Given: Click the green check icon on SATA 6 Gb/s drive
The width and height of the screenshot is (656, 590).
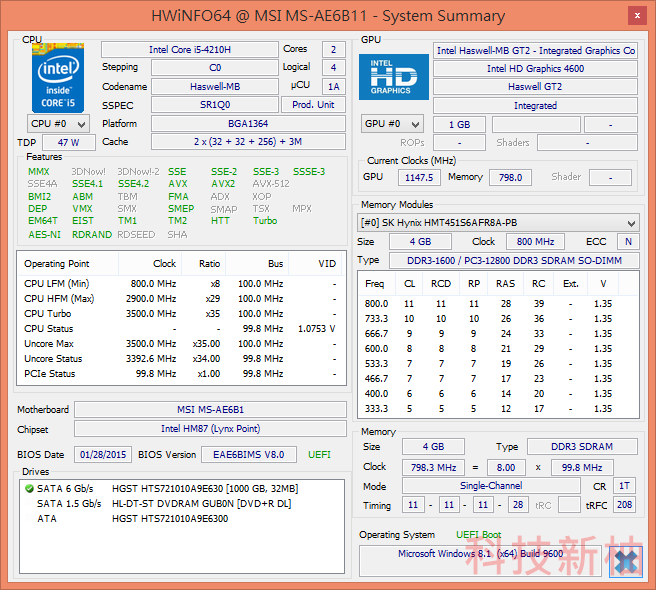Looking at the screenshot, I should tap(29, 488).
